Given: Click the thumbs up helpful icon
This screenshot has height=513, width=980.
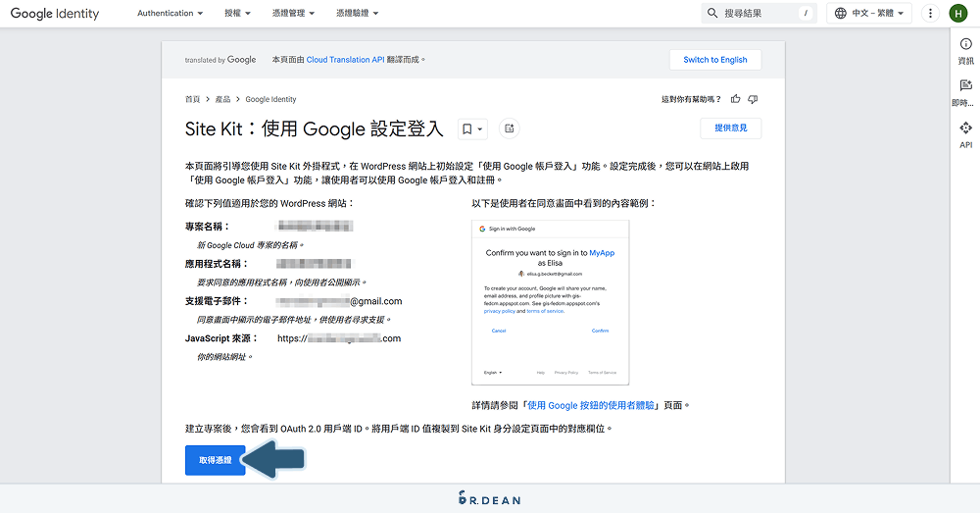Looking at the screenshot, I should [x=736, y=99].
